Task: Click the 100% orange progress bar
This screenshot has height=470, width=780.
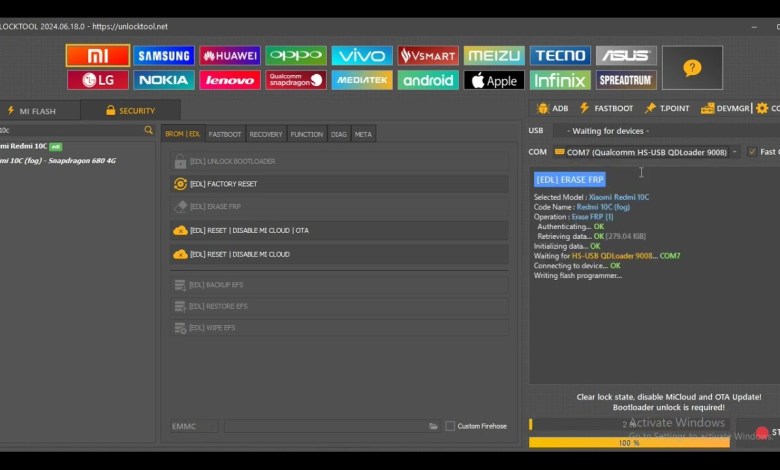Action: click(x=629, y=442)
